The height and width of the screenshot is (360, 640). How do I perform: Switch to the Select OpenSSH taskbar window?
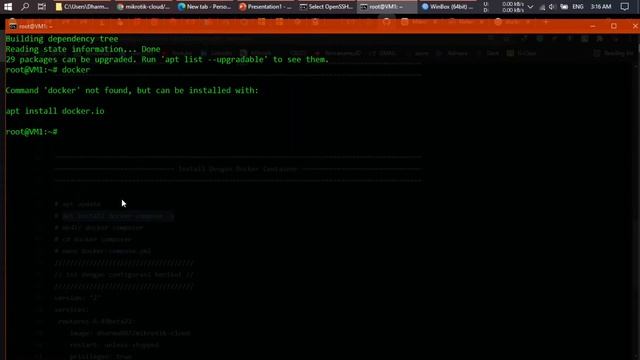pos(327,7)
